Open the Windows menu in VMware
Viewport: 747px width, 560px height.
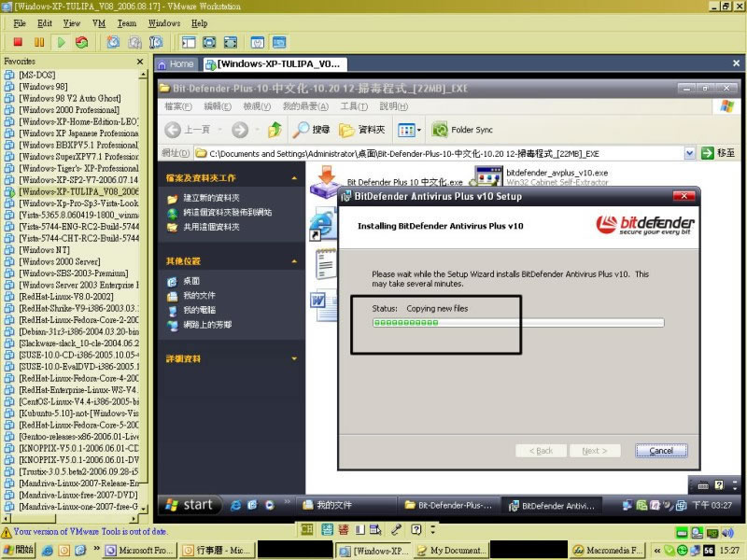164,23
